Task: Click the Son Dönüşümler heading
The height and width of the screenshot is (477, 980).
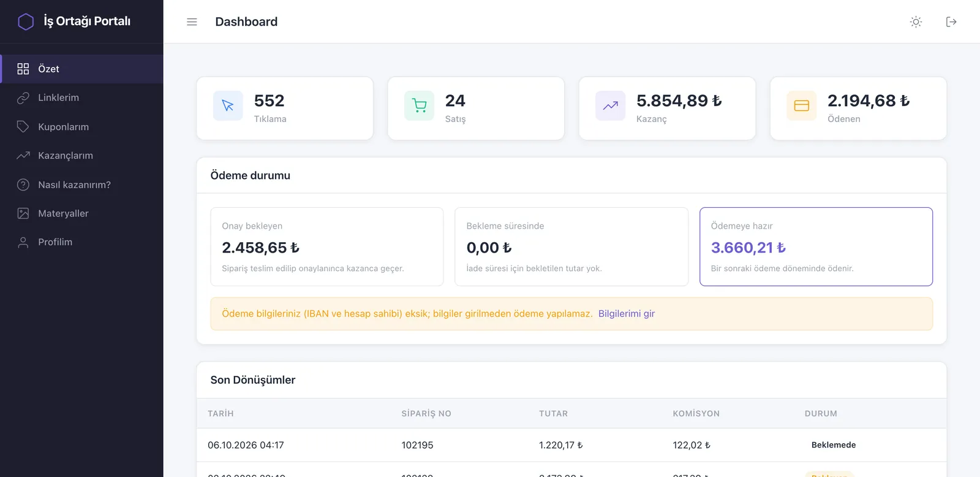Action: click(253, 380)
